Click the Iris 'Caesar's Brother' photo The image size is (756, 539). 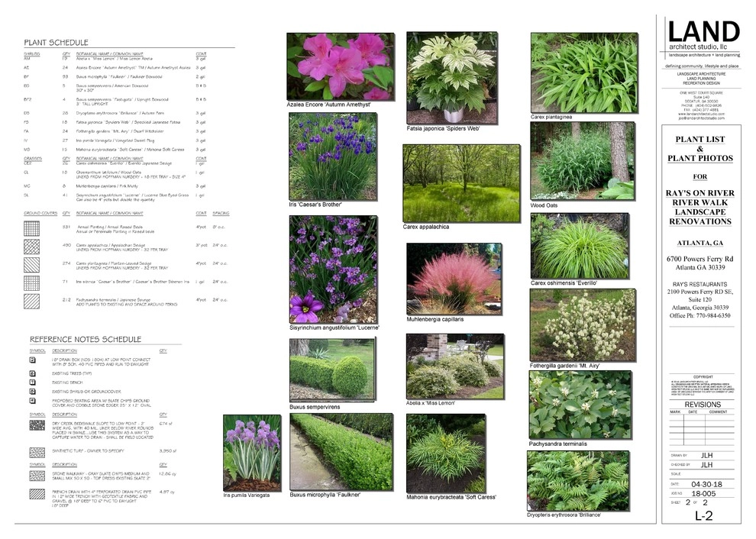333,157
